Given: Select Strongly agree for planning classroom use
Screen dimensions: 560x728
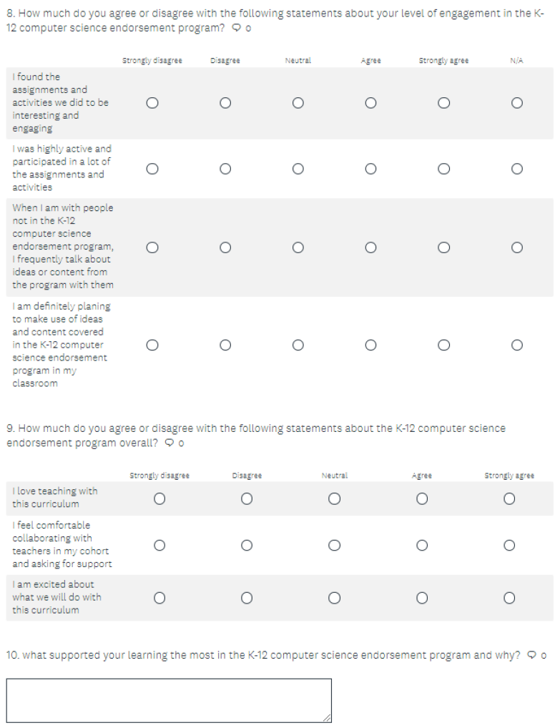Looking at the screenshot, I should coord(443,345).
